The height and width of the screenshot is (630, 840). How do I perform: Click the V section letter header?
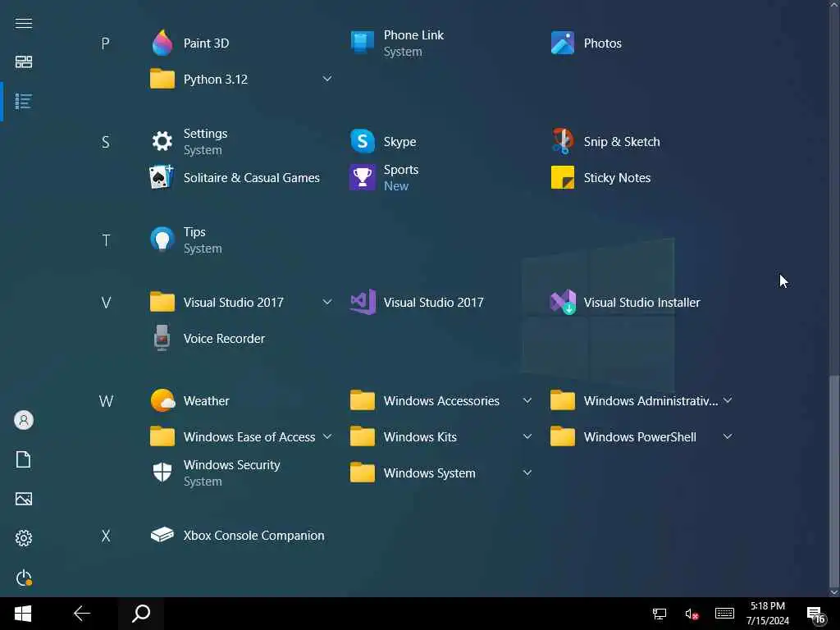[x=106, y=303]
